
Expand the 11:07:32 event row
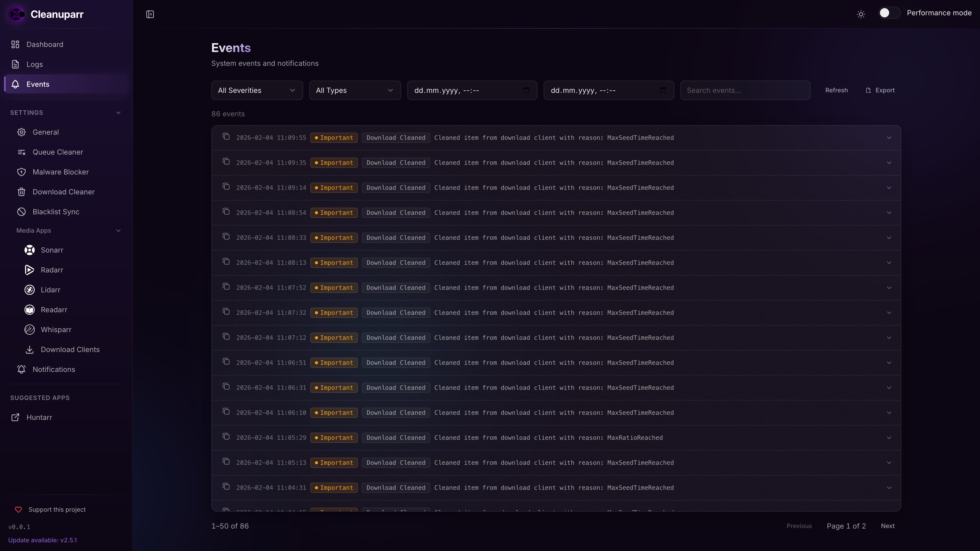tap(889, 312)
